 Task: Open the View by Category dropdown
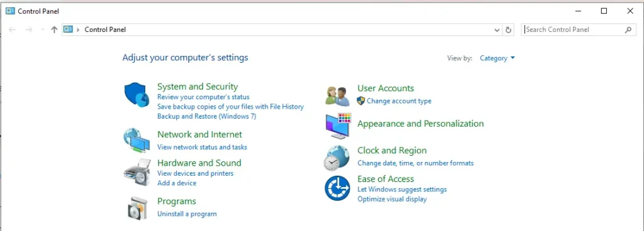[x=497, y=58]
